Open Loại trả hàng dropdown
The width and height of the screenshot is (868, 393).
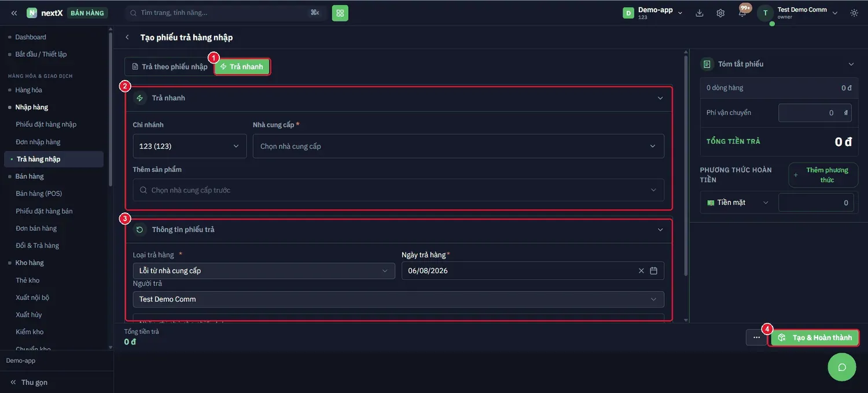tap(264, 271)
